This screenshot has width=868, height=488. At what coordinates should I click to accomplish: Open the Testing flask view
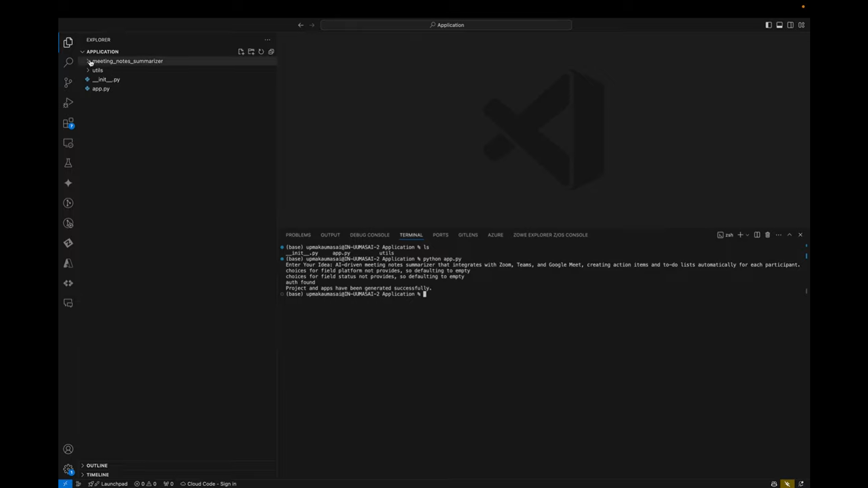[x=68, y=163]
